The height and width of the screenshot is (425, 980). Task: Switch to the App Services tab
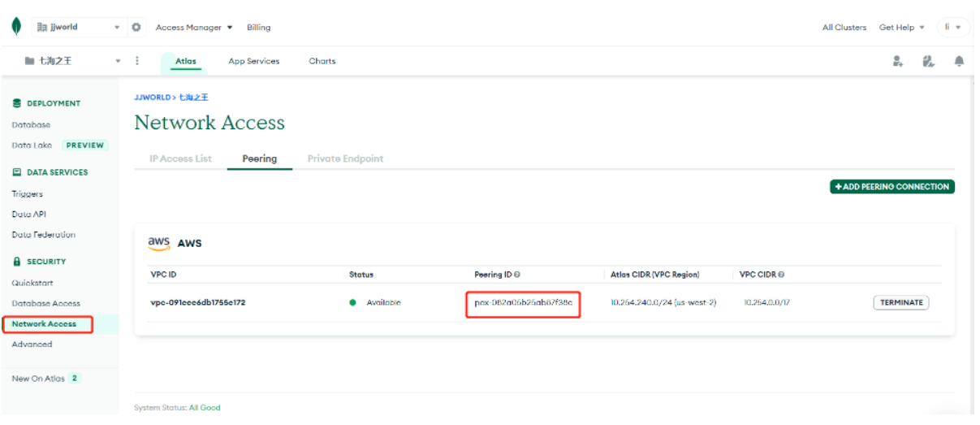click(x=254, y=61)
